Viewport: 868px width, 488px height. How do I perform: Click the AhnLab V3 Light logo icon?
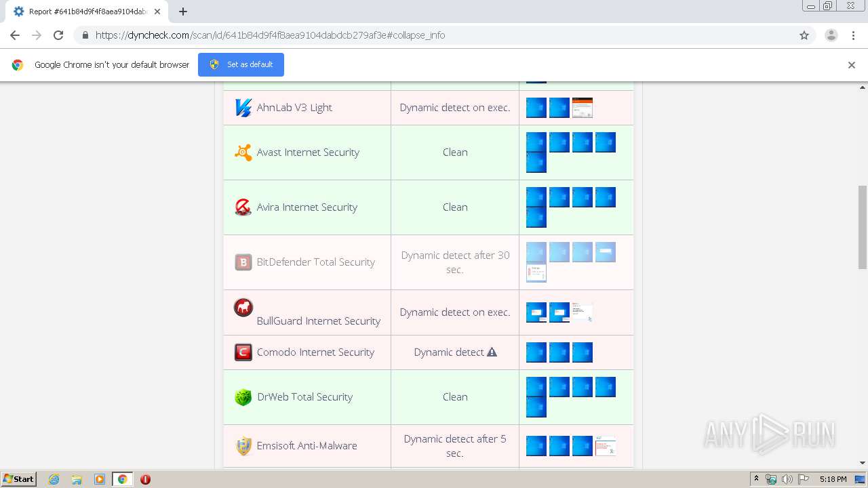pyautogui.click(x=243, y=108)
